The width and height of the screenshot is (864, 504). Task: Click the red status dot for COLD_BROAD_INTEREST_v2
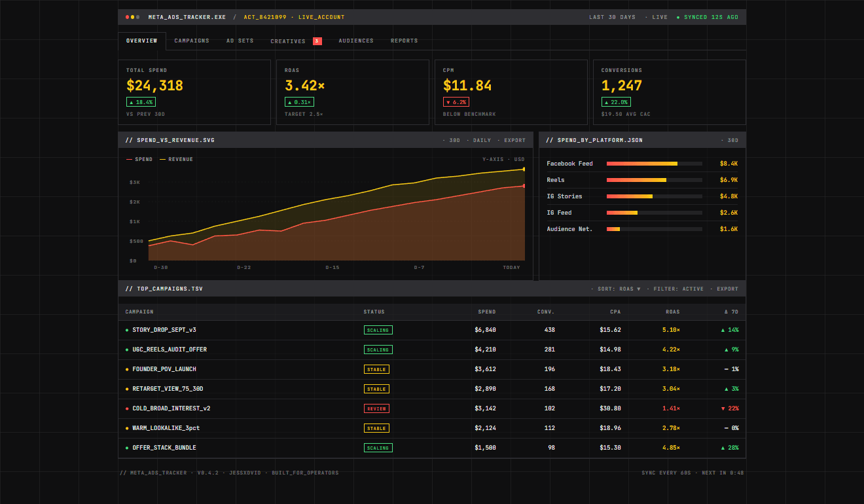pyautogui.click(x=127, y=408)
